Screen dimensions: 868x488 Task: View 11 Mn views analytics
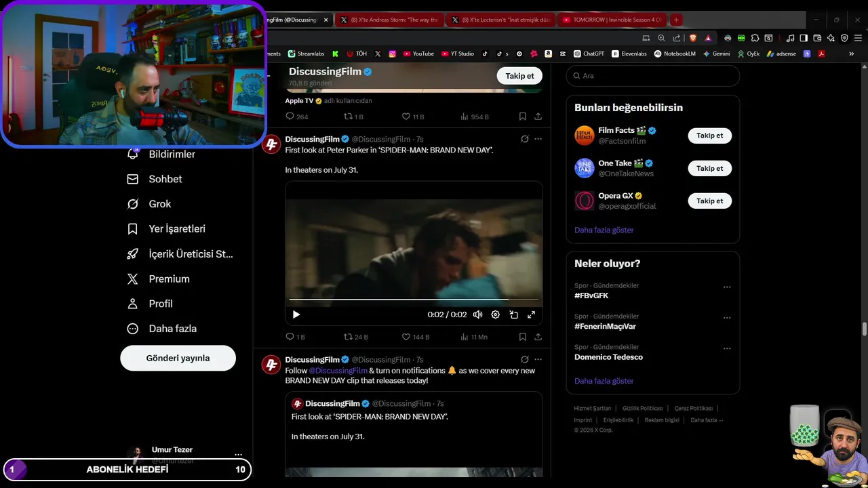(x=474, y=336)
